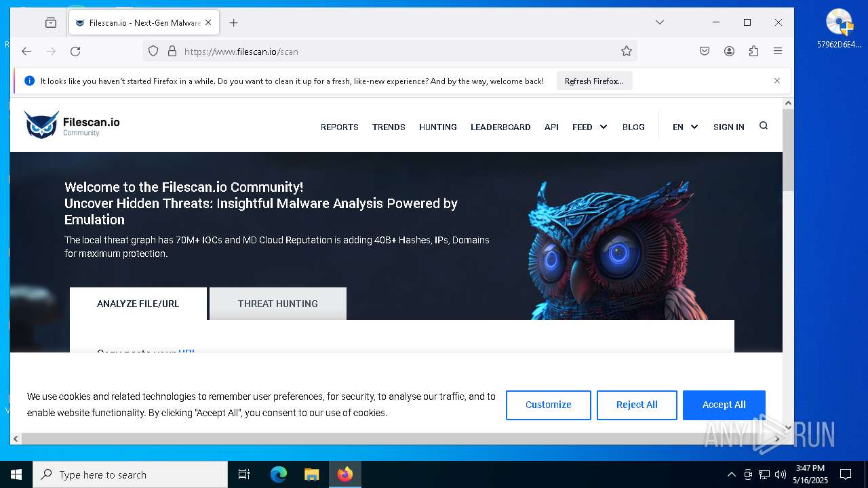View site security padlock info
The width and height of the screenshot is (868, 488).
(172, 51)
